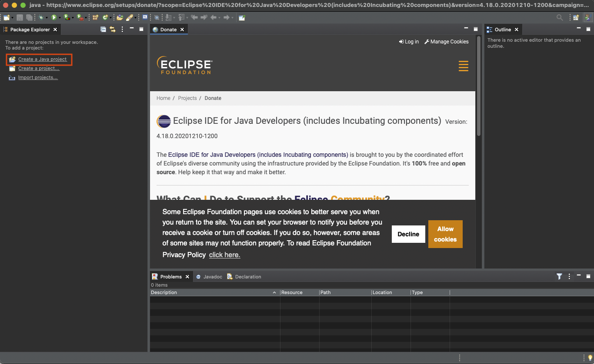Click the Eclipse Foundation logo
Screen dimensions: 594x364
tap(184, 65)
